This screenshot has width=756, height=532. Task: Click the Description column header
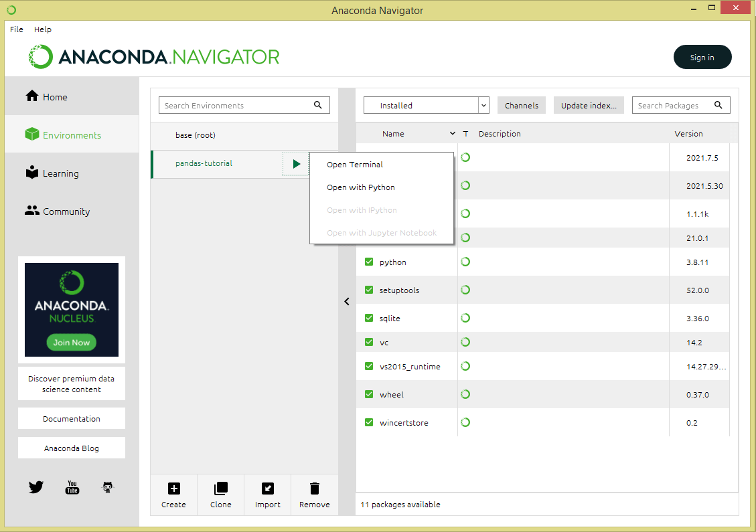[500, 133]
